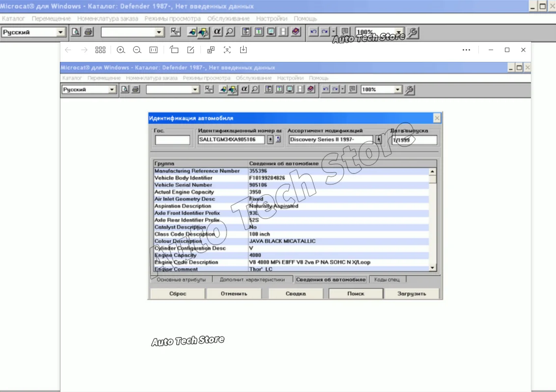Open Обслуживание menu in background Microcat window
Screen dimensions: 556x392
(228, 19)
